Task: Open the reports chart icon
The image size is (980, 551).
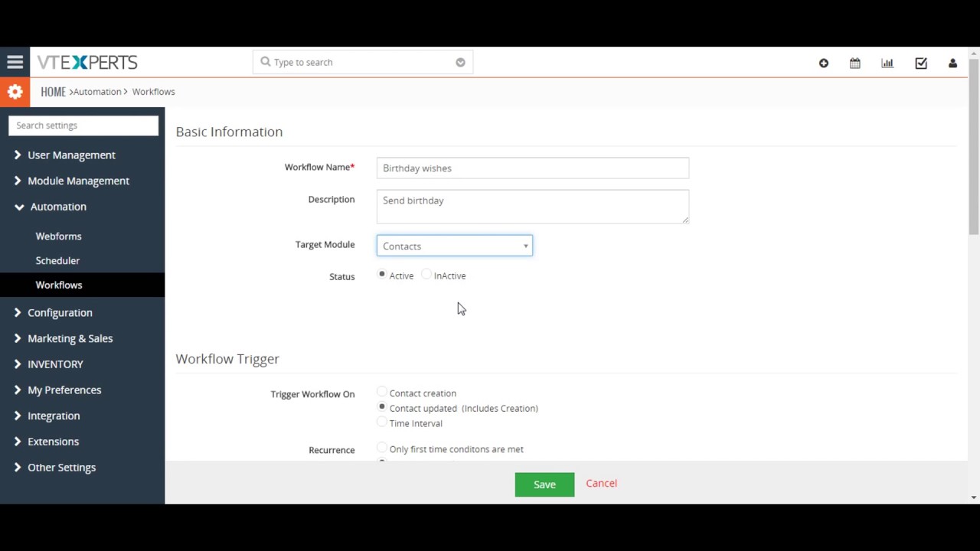Action: [x=887, y=63]
